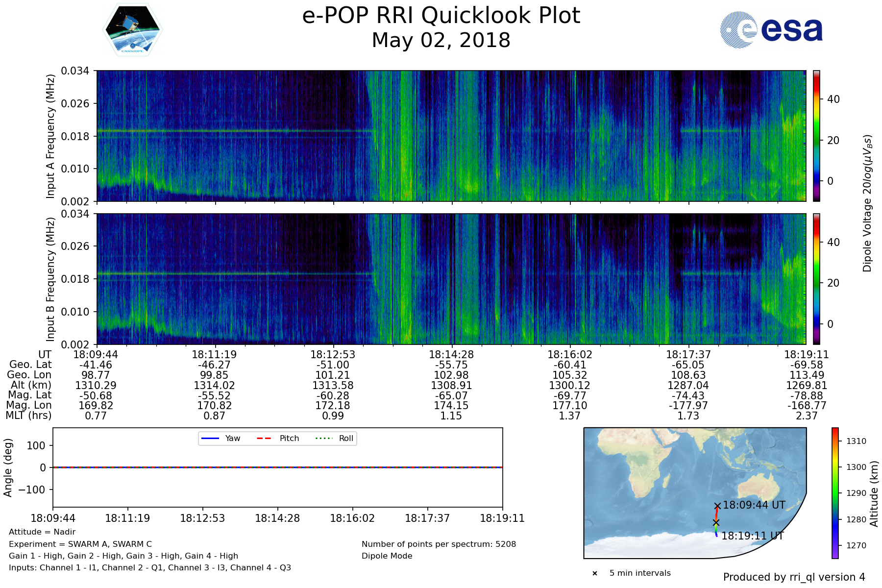
Task: Click the Input B dipole voltage colorbar
Action: [816, 279]
